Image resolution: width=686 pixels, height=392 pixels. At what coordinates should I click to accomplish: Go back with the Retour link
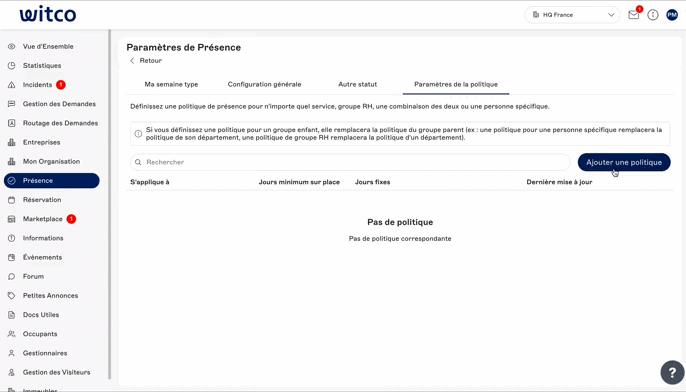(146, 61)
